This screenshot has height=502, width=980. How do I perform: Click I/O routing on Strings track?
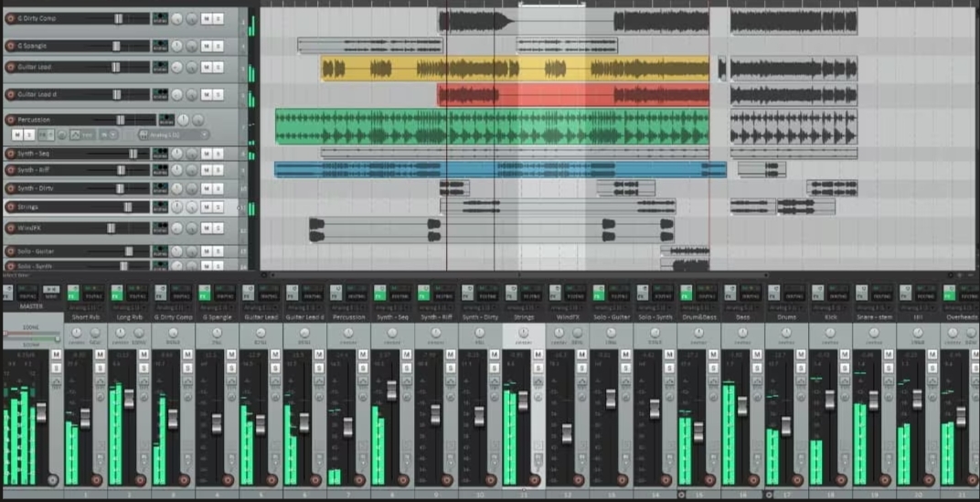[161, 207]
